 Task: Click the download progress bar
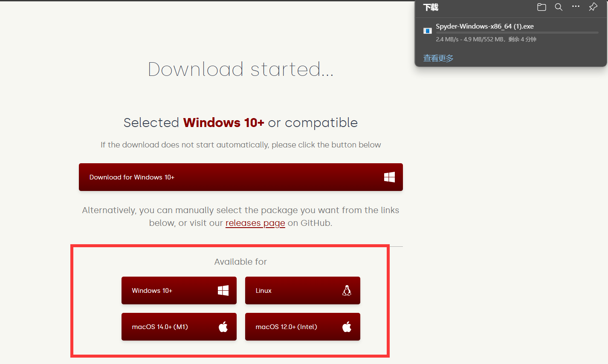coord(517,33)
